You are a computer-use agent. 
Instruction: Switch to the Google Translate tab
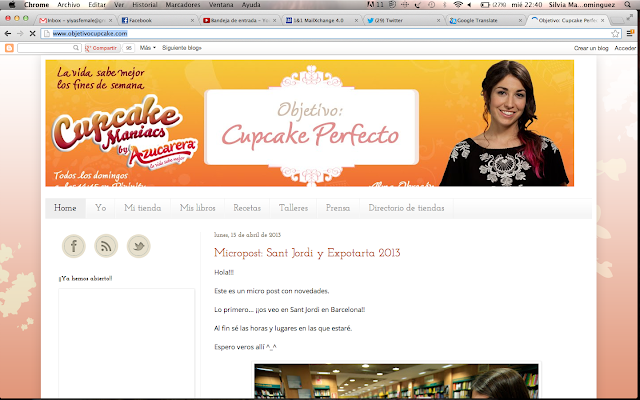486,20
